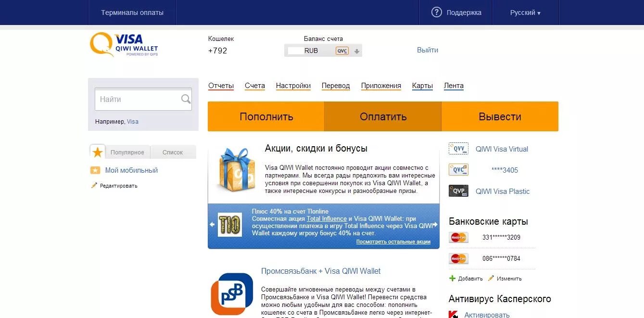The height and width of the screenshot is (318, 644).
Task: Click Посмотреть остальные акции link
Action: (x=393, y=242)
